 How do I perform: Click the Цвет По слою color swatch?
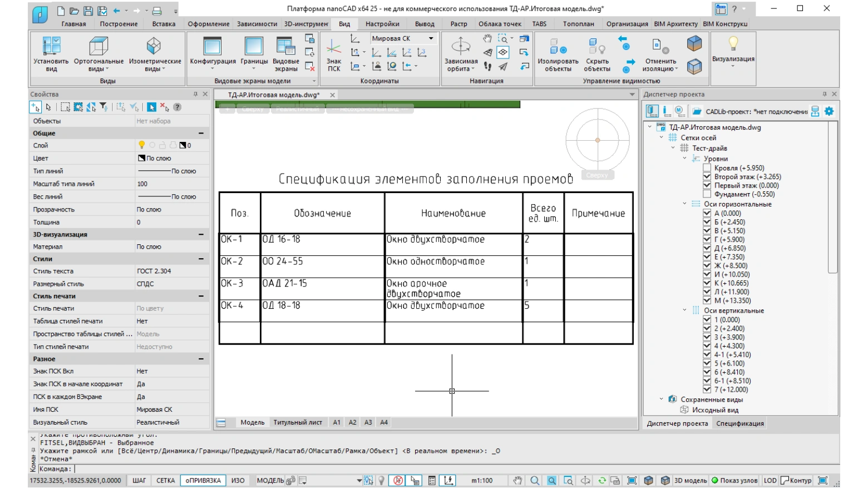point(141,159)
